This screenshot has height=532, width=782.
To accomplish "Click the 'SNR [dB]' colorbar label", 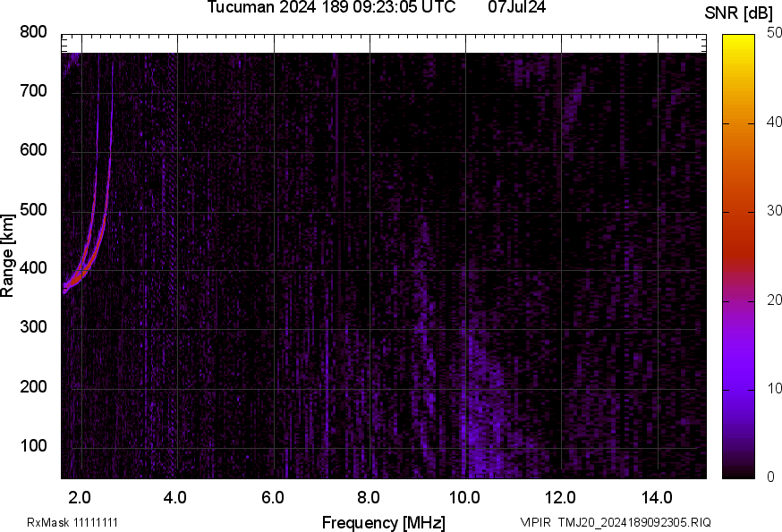I will click(x=739, y=13).
